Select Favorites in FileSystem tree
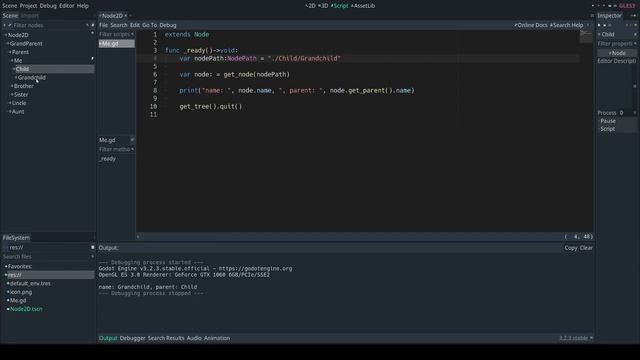640x360 pixels. [20, 267]
